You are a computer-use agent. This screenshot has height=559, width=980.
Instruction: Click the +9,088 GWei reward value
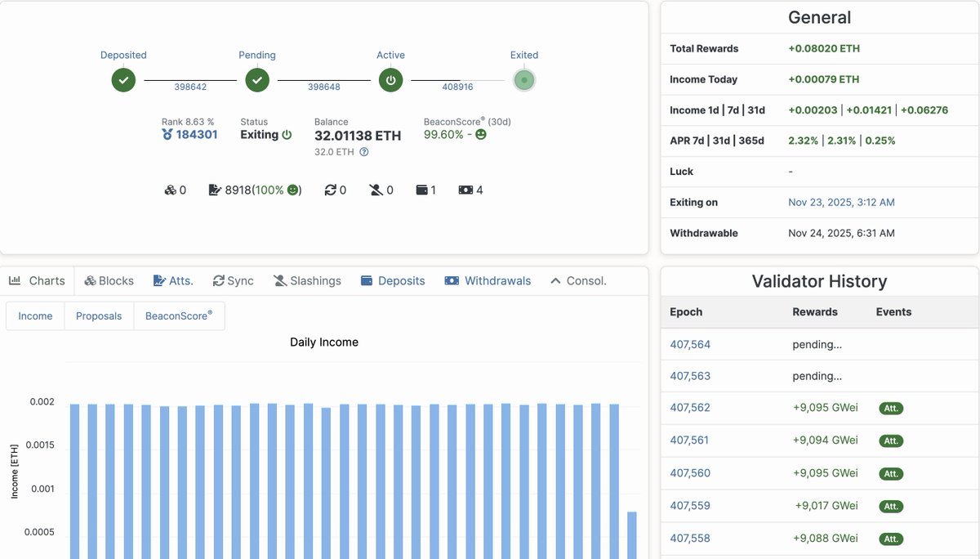point(826,538)
